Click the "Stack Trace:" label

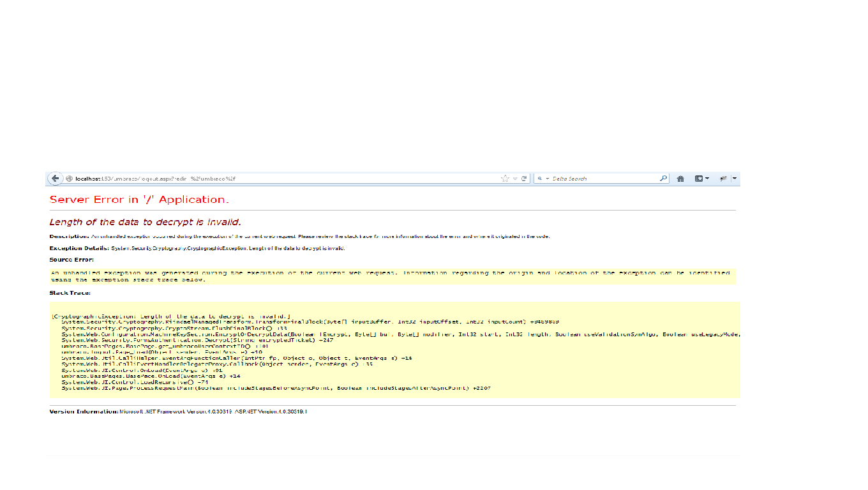coord(70,293)
